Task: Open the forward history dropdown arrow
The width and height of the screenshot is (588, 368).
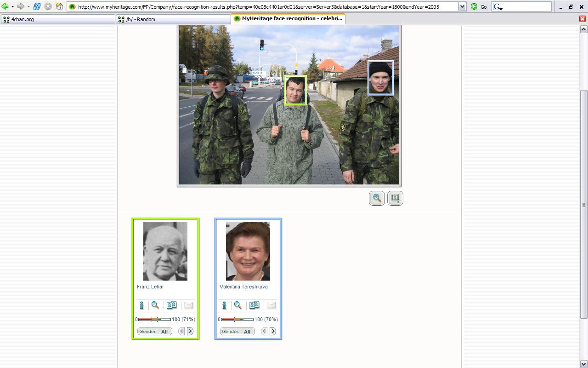Action: click(28, 6)
